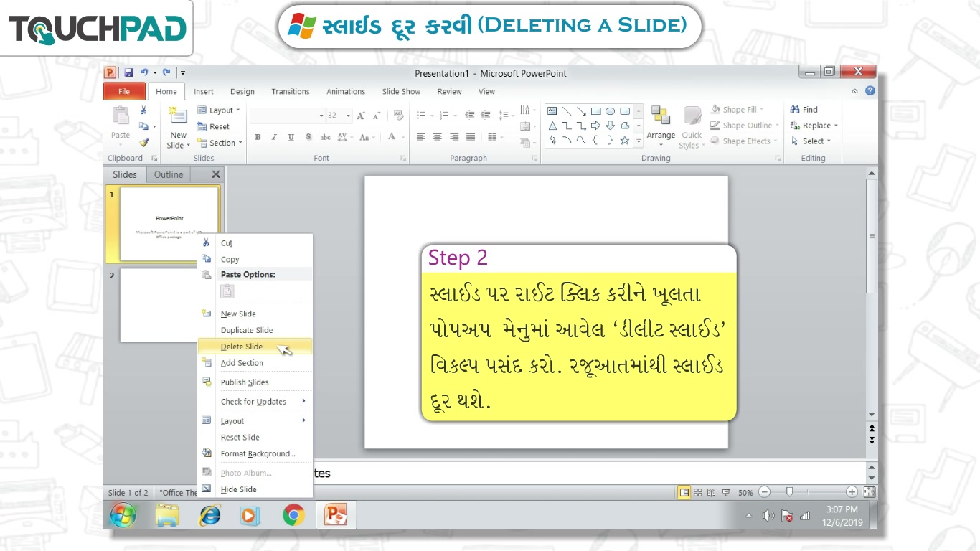This screenshot has height=551, width=980.
Task: Start Slide Show from status bar icon
Action: coord(726,492)
